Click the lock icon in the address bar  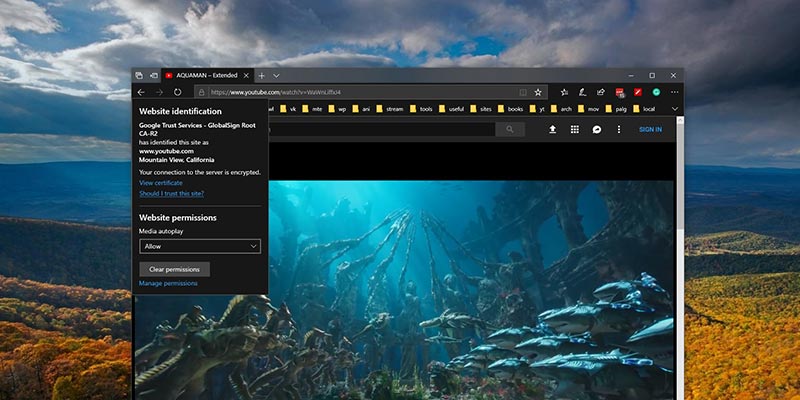tap(202, 91)
